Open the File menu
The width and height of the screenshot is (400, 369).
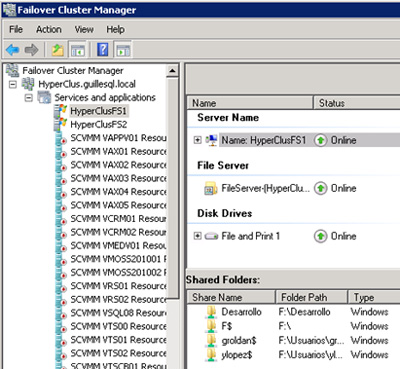[16, 29]
